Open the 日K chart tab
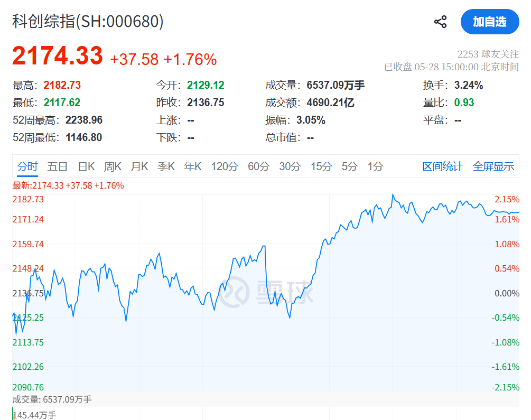531x420 pixels. 86,166
